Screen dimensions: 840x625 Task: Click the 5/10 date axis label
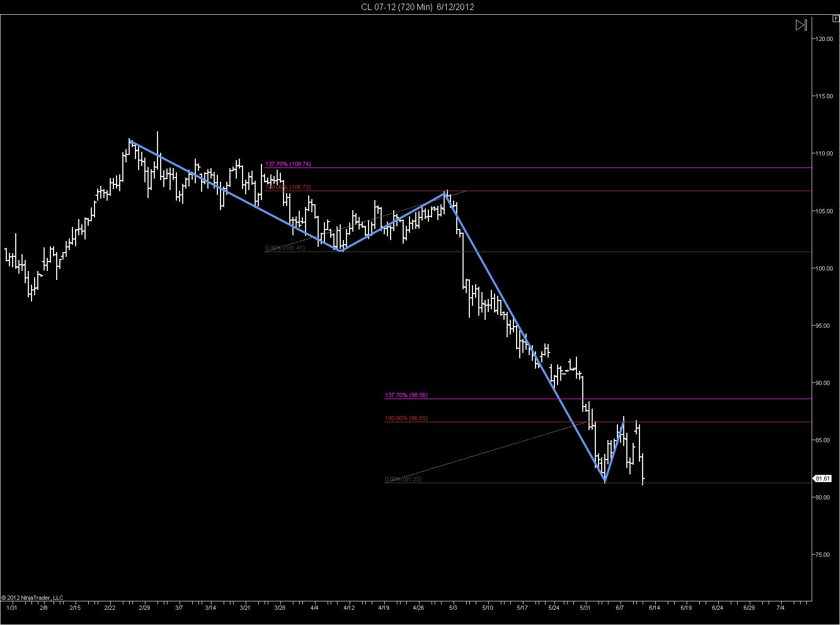pyautogui.click(x=488, y=608)
